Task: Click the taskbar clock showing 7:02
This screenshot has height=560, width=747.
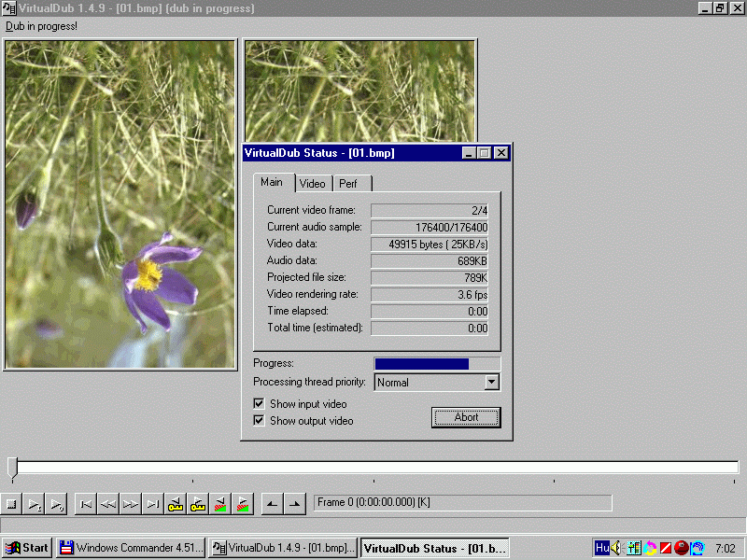Action: [x=726, y=549]
